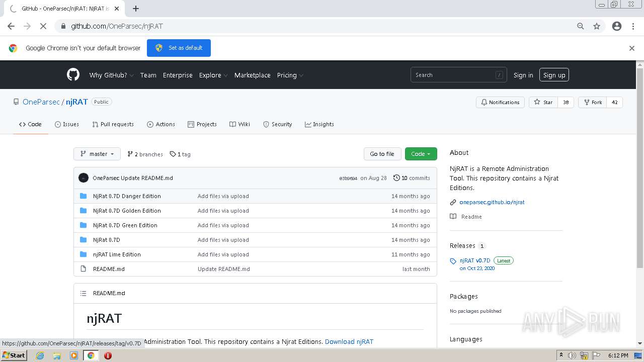Fork the njRAT repository
This screenshot has height=362, width=644.
[x=593, y=102]
